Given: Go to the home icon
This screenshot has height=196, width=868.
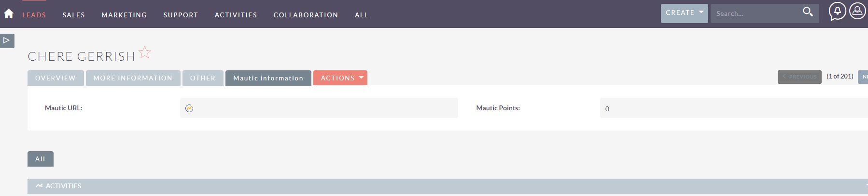Looking at the screenshot, I should click(x=9, y=14).
